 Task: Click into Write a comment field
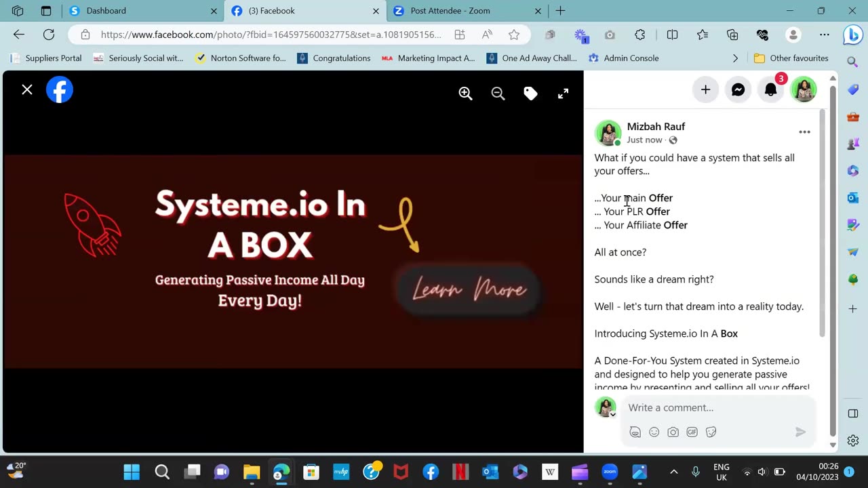718,407
